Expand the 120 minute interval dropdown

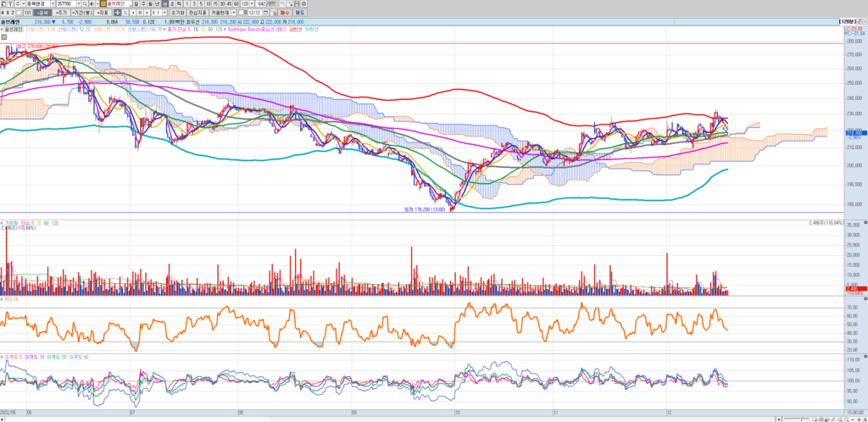(x=252, y=4)
